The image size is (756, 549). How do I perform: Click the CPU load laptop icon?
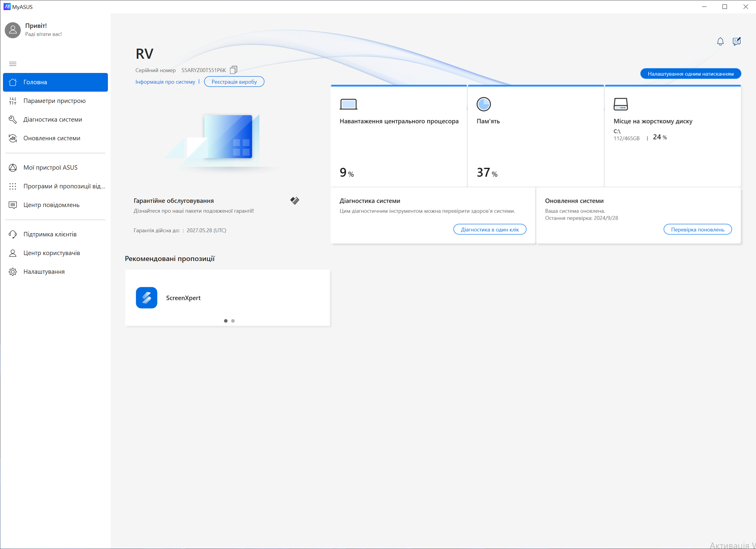click(348, 104)
